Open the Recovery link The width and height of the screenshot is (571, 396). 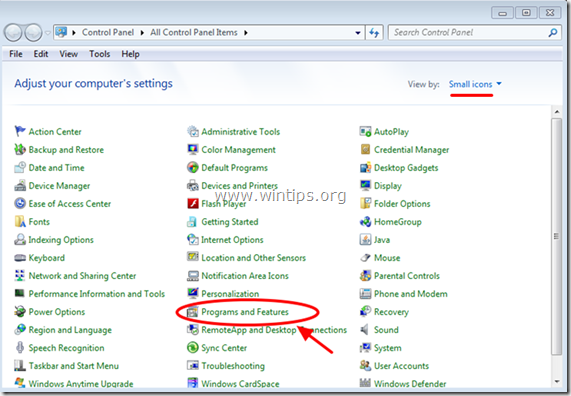pos(391,312)
